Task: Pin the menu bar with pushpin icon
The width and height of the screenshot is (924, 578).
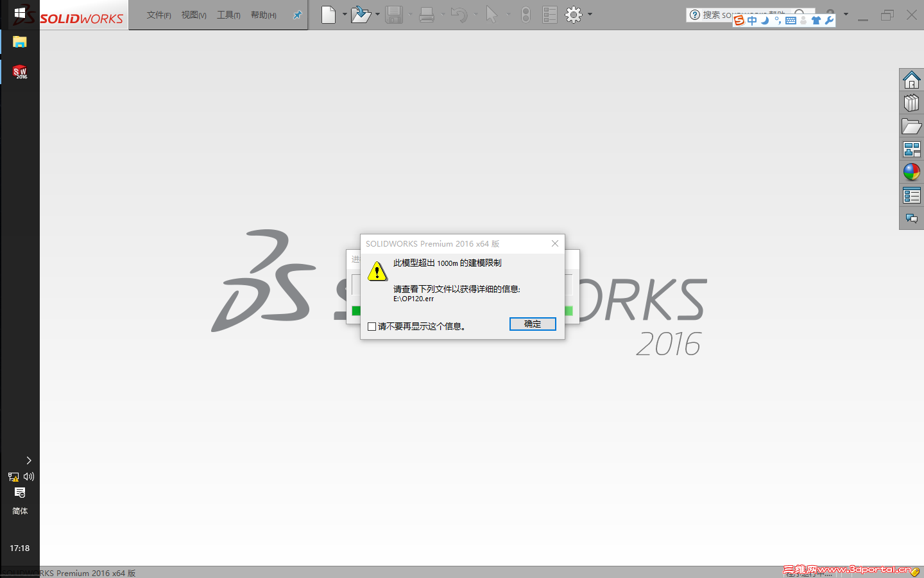Action: [297, 14]
